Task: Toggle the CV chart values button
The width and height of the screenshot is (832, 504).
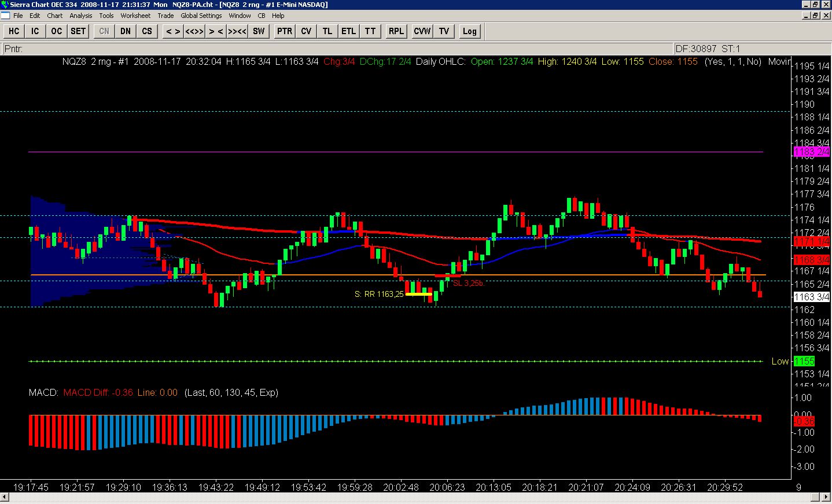Action: click(x=306, y=31)
